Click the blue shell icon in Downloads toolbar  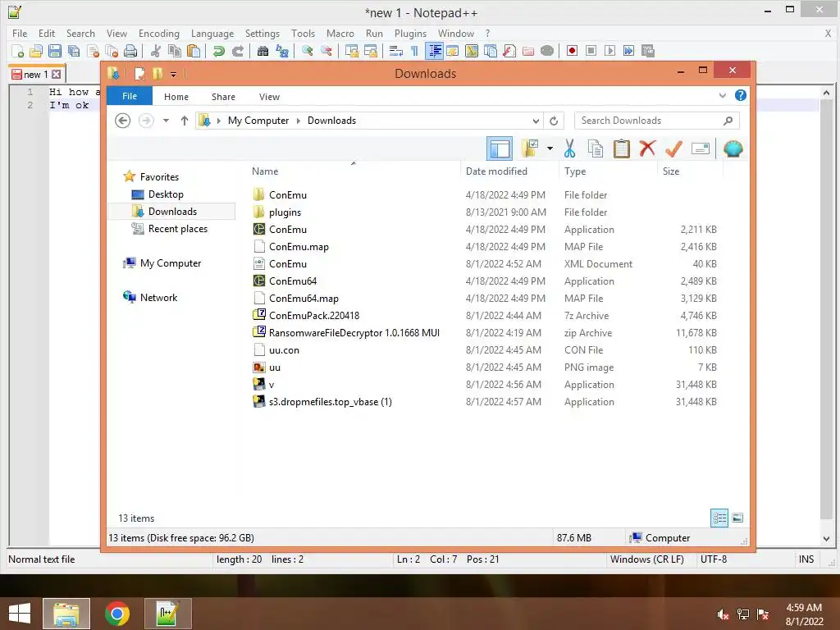tap(733, 148)
